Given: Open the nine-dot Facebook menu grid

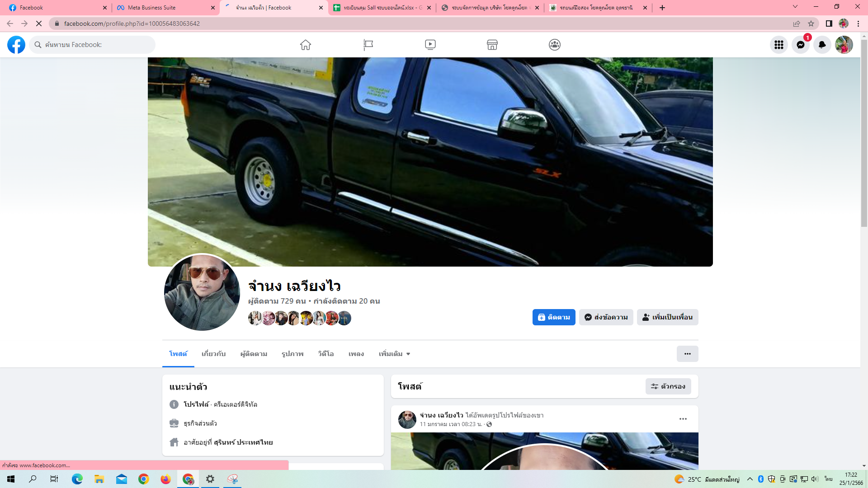Looking at the screenshot, I should (x=778, y=45).
